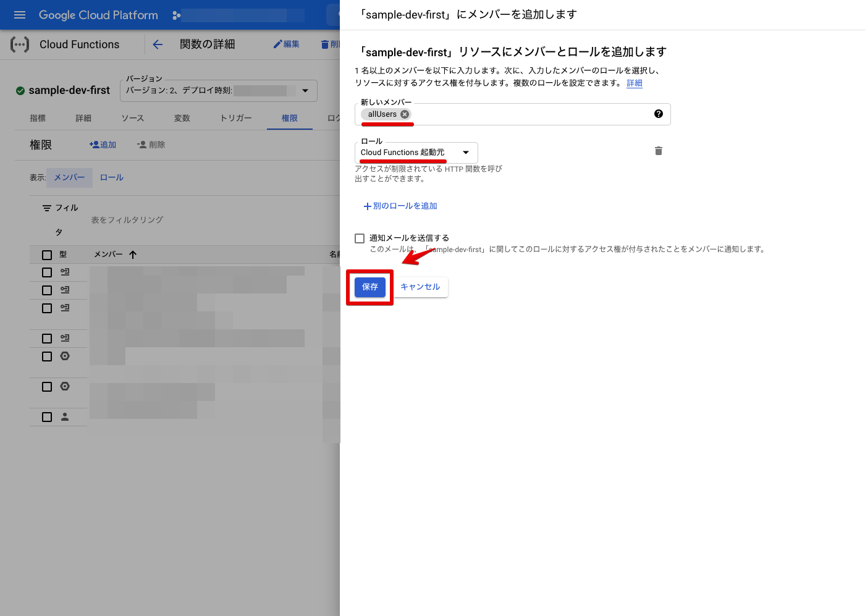Toggle the notification email checkbox

tap(360, 238)
